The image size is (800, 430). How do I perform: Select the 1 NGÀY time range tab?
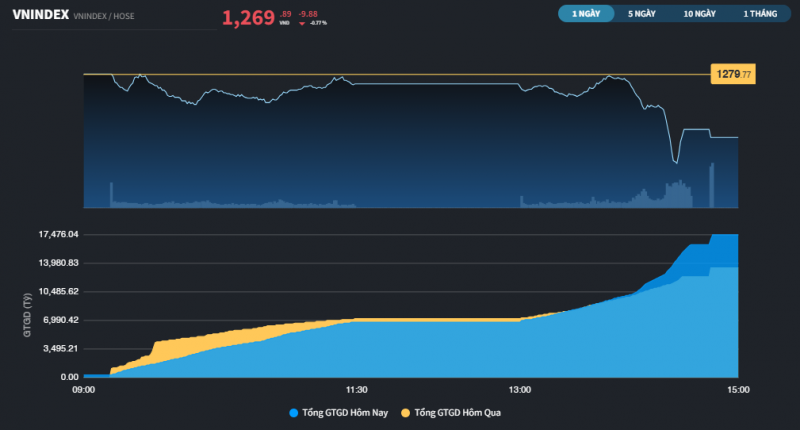[585, 14]
